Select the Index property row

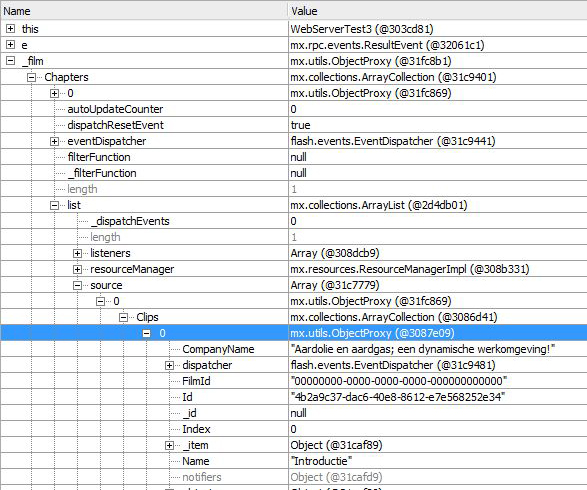294,429
